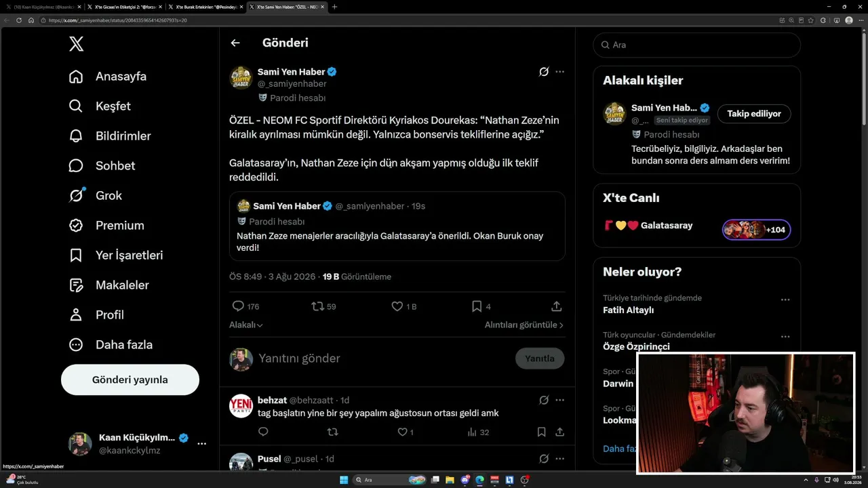Open behzat's profile name link
This screenshot has height=488, width=868.
pos(272,400)
